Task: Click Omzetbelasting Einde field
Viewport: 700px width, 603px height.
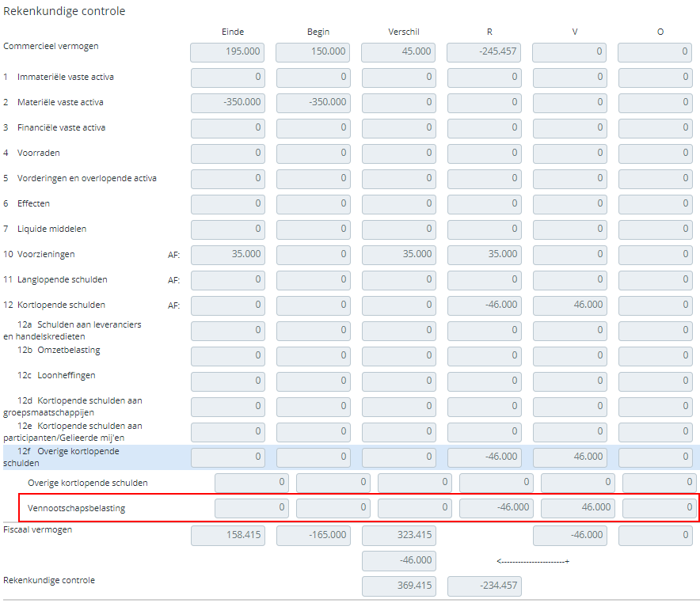Action: coord(228,356)
